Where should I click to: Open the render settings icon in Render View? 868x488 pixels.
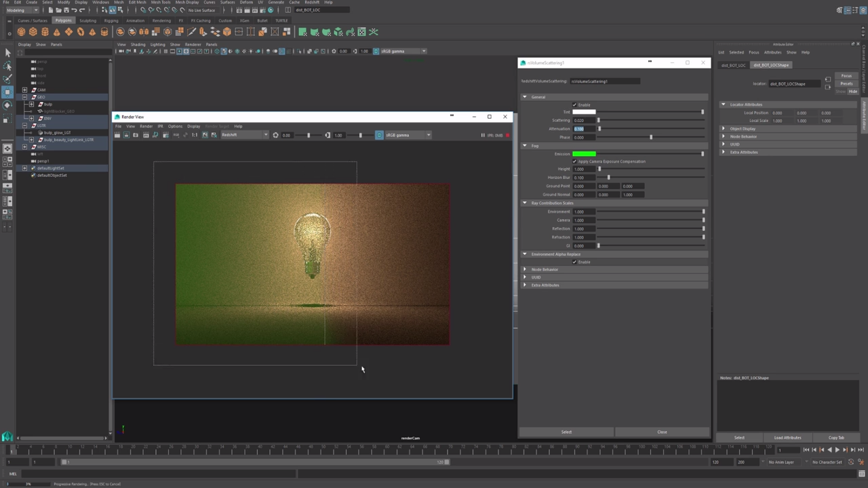coord(165,135)
